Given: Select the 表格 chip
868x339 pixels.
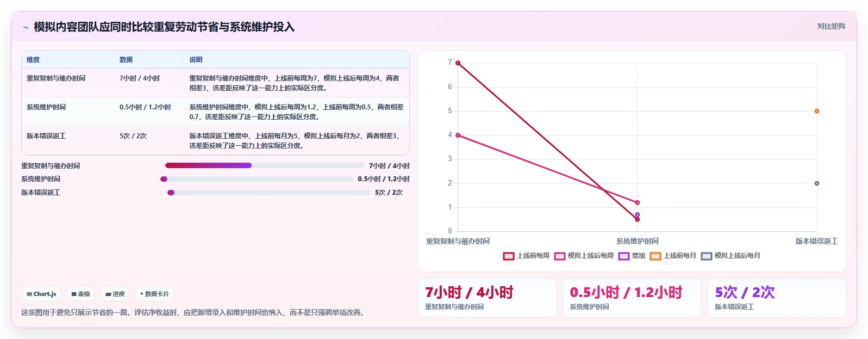Looking at the screenshot, I should tap(81, 294).
